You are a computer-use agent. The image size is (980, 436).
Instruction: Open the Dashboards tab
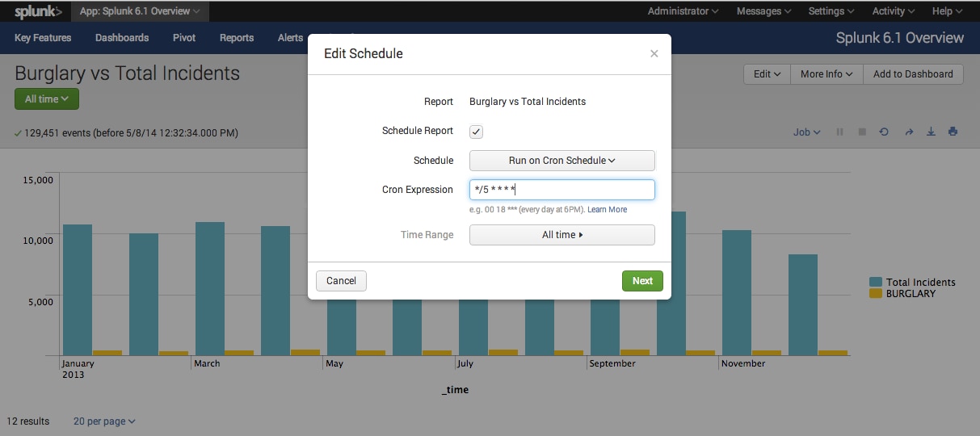(122, 38)
